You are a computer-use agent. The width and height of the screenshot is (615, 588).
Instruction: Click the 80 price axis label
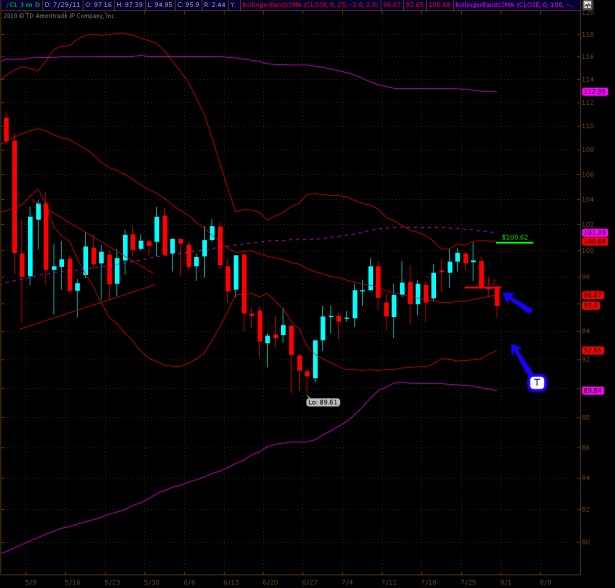(586, 542)
